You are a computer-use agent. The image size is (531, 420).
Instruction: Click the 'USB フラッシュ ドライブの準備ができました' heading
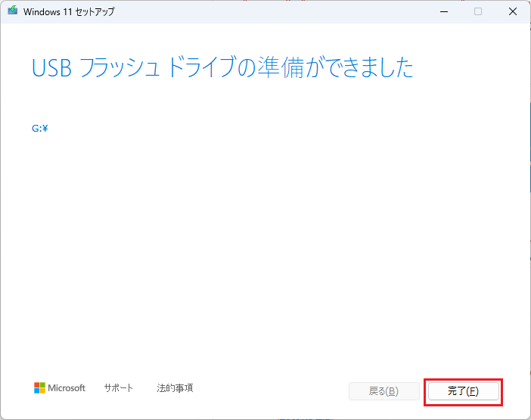pyautogui.click(x=222, y=69)
